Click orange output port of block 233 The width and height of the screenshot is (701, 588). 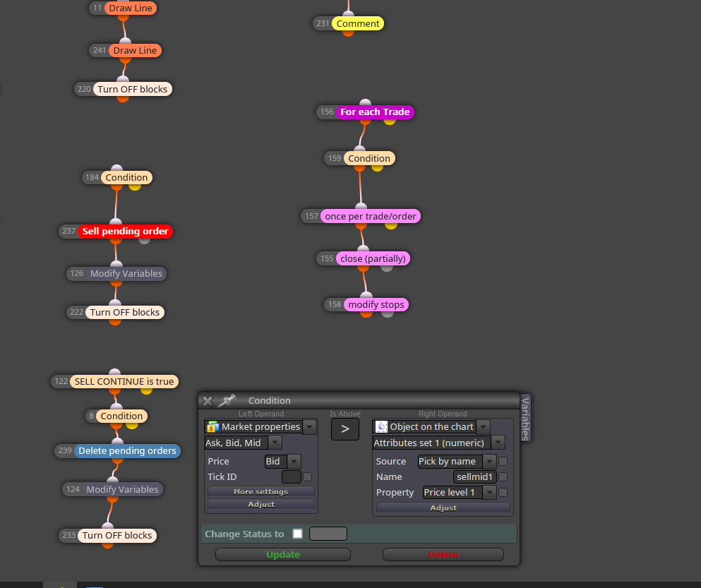(108, 544)
